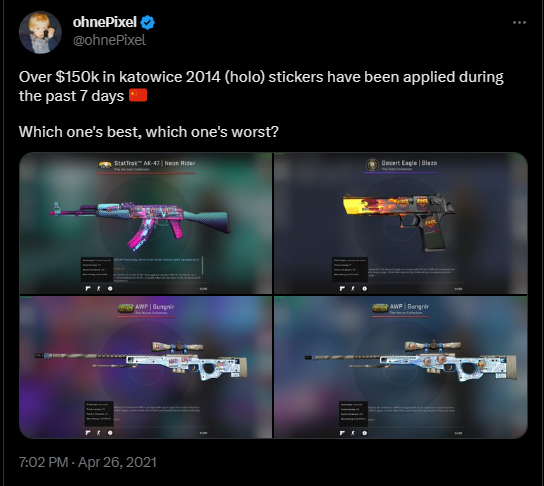Open the Desert Eagle Blaze image

(401, 223)
